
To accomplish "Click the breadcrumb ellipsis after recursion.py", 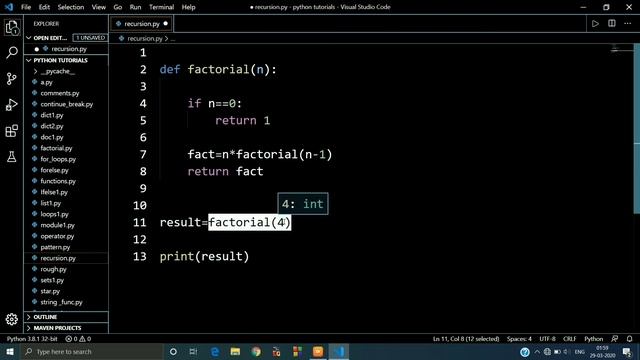I will pyautogui.click(x=173, y=39).
